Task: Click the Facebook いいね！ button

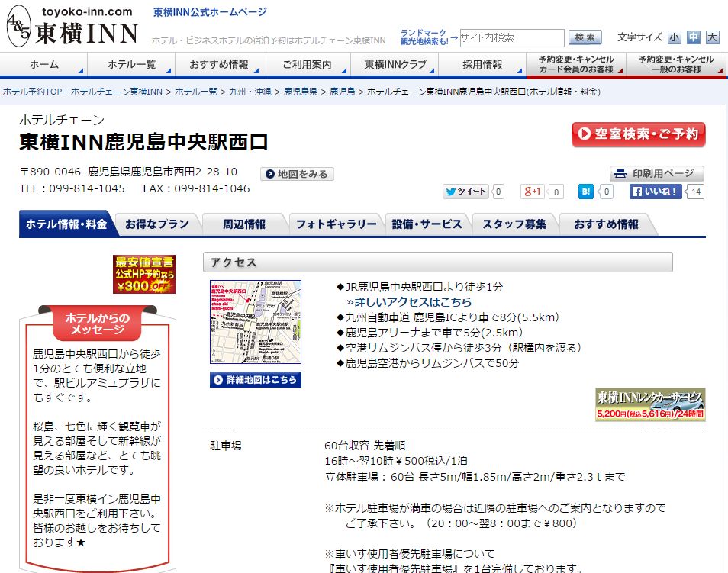Action: (x=656, y=192)
